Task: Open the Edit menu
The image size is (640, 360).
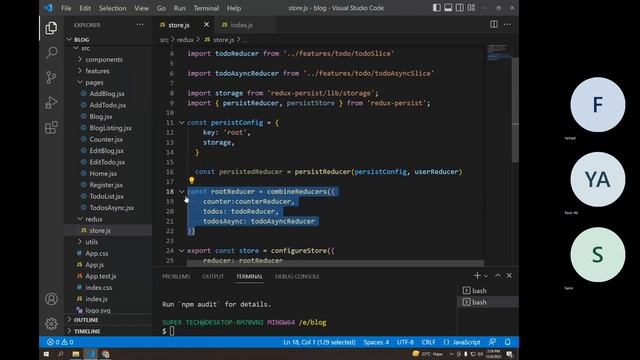Action: [x=85, y=8]
